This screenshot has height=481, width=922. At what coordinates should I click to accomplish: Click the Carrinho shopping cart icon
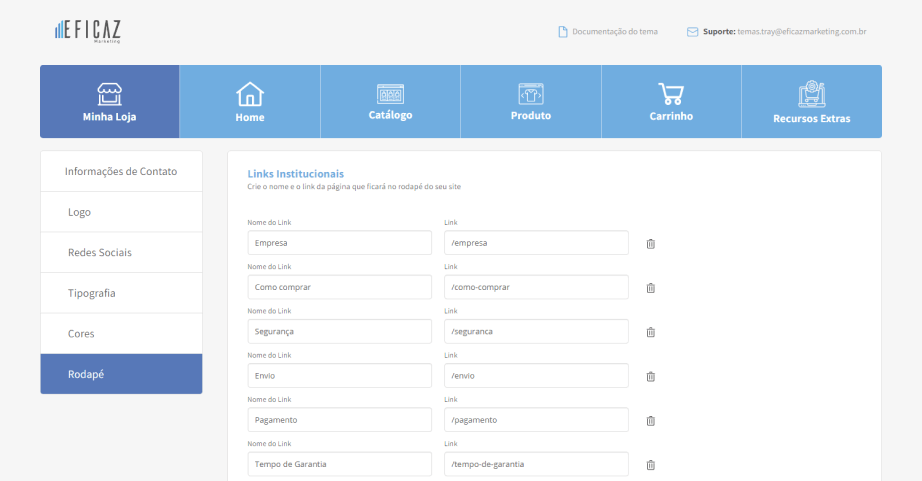[671, 94]
